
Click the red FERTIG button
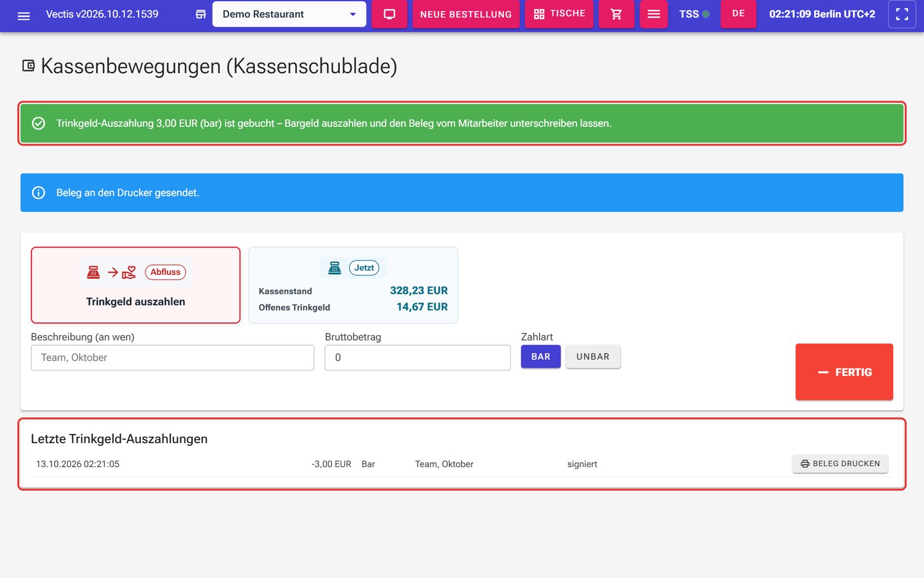tap(844, 372)
